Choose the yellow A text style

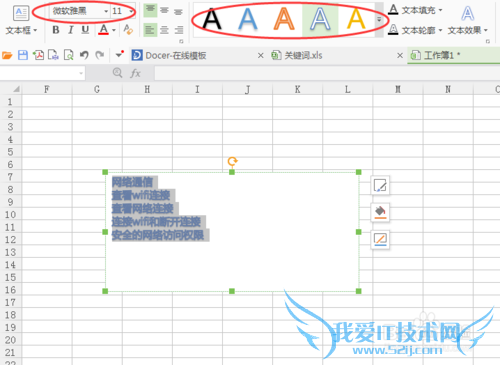356,19
